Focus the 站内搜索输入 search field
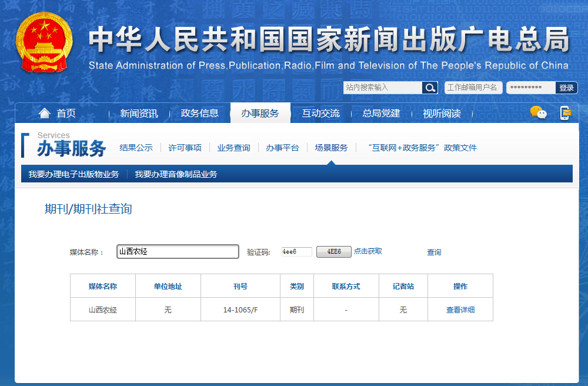This screenshot has height=386, width=588. point(383,88)
